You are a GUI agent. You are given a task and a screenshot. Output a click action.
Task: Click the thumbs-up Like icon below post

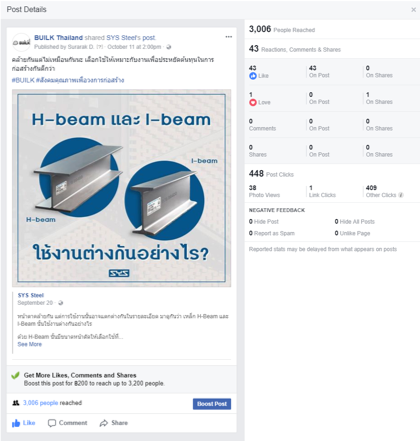[16, 423]
